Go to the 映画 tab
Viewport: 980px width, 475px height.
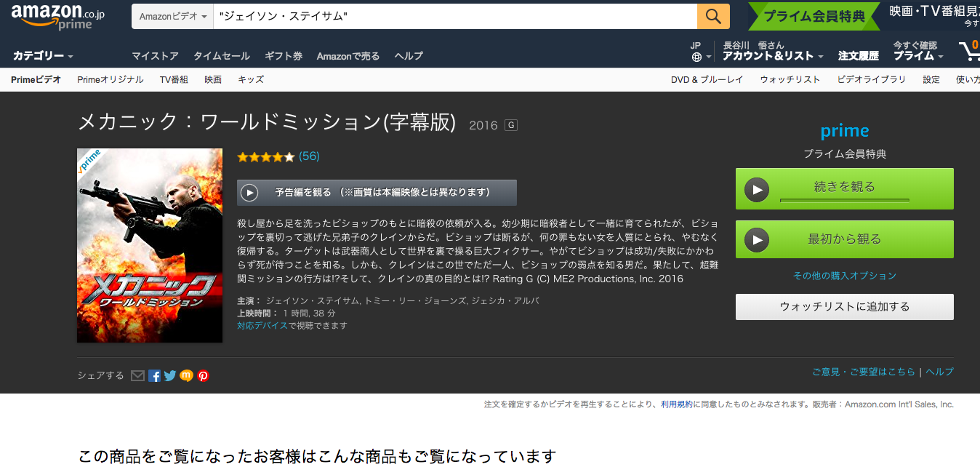(x=213, y=79)
